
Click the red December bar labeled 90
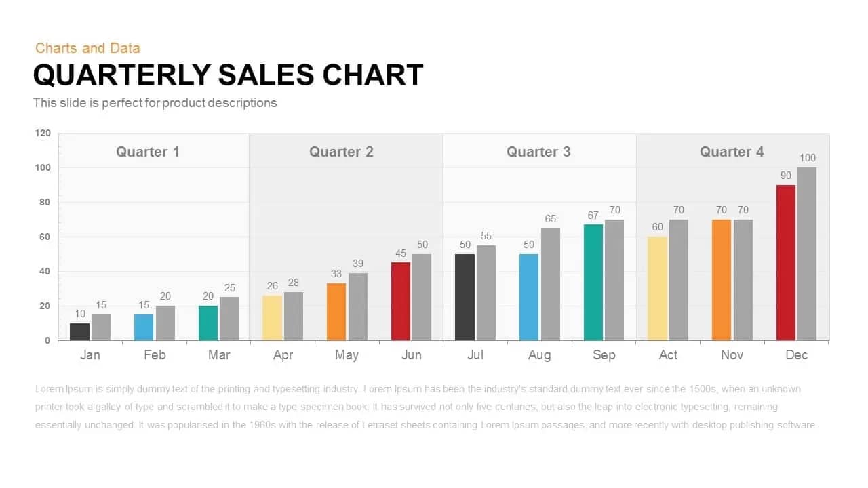point(786,262)
